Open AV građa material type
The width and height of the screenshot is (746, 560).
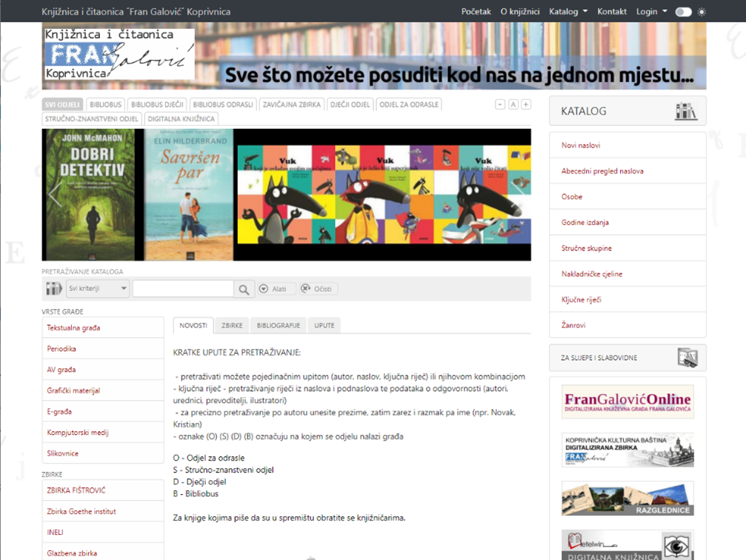(103, 369)
